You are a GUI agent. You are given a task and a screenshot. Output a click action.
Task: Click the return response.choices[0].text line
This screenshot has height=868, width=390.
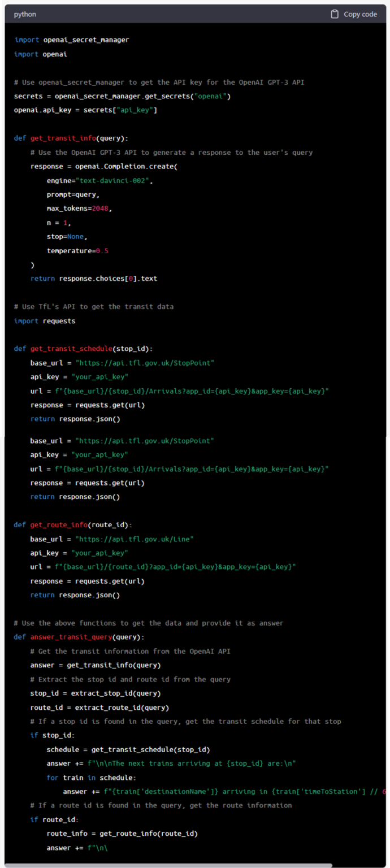click(x=93, y=279)
